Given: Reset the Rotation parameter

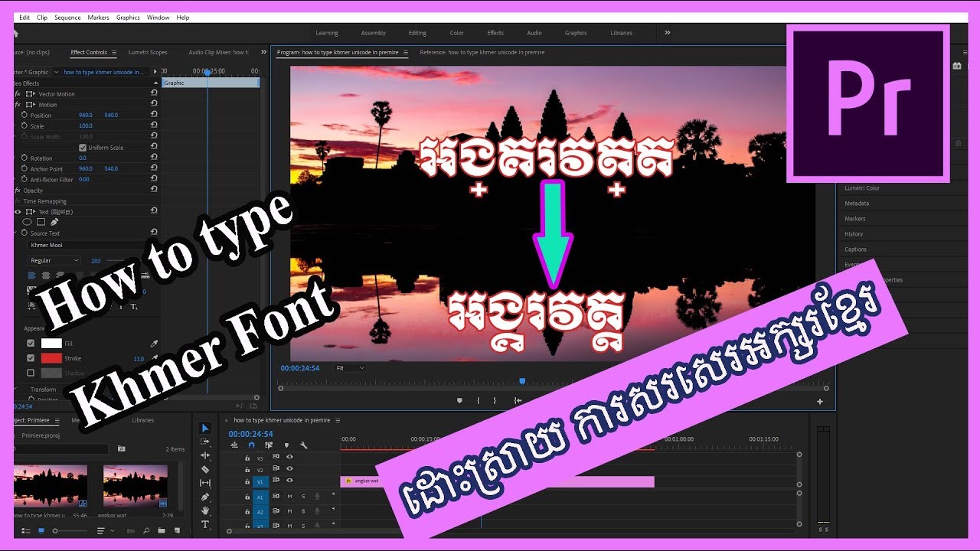Looking at the screenshot, I should pos(154,158).
